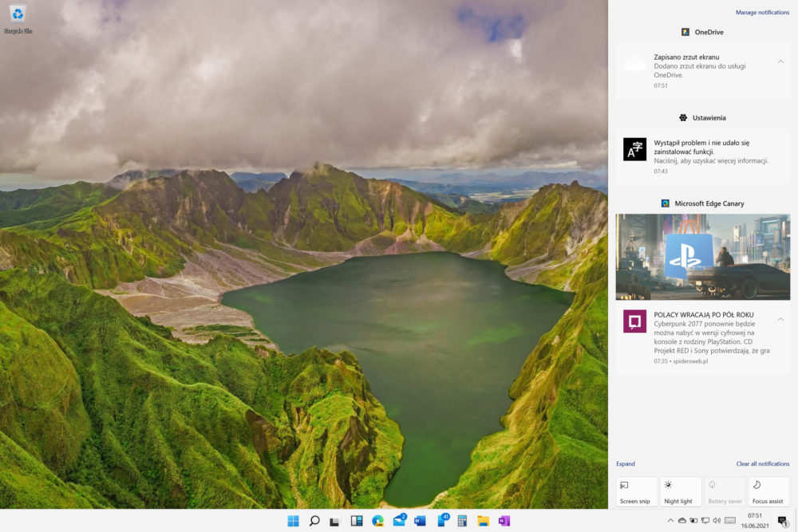Toggle the Focus assist quick action
The height and width of the screenshot is (532, 798).
[x=768, y=491]
